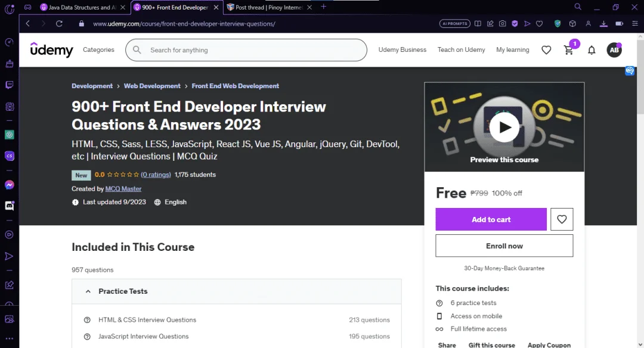This screenshot has height=348, width=644.
Task: Take a snapshot with camera icon
Action: (502, 24)
